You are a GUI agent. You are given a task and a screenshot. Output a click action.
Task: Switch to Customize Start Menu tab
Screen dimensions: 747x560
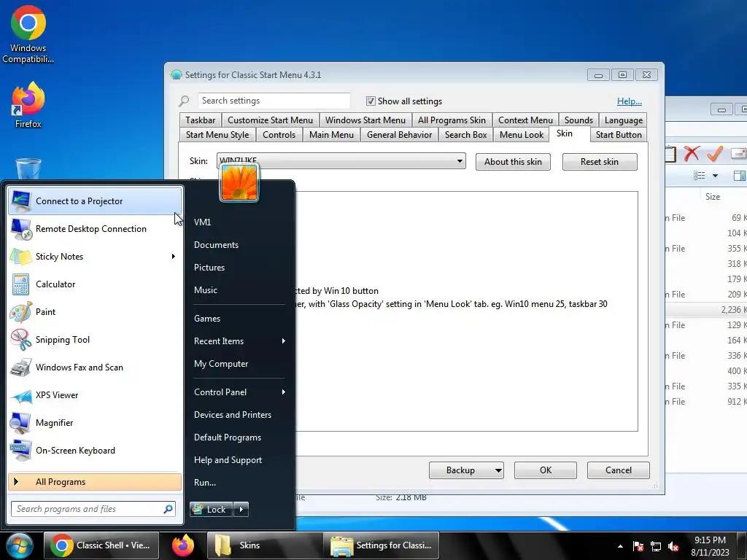coord(270,120)
